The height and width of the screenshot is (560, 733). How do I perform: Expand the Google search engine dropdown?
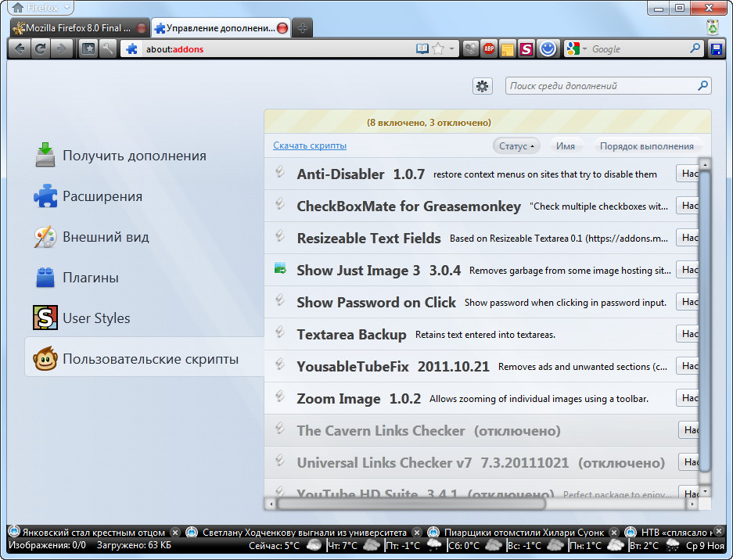click(576, 48)
